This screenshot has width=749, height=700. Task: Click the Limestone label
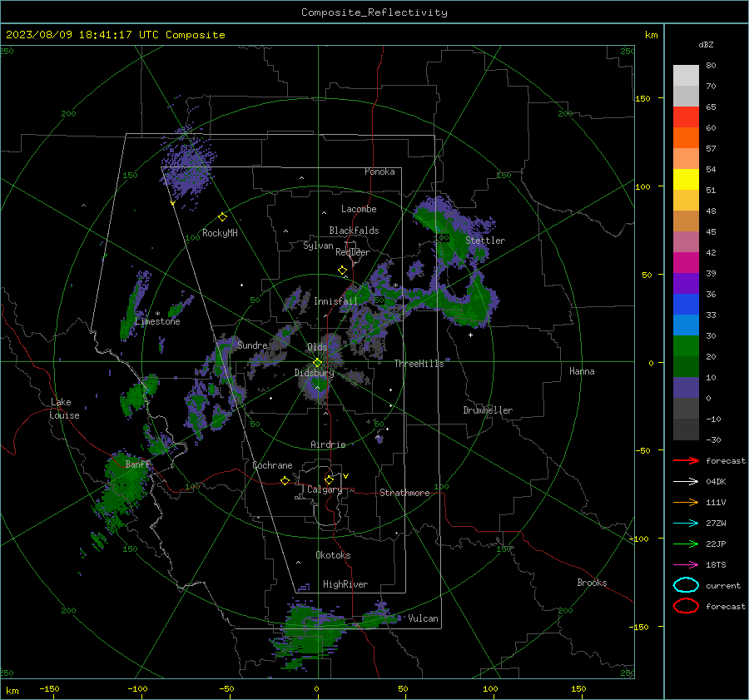click(x=157, y=321)
